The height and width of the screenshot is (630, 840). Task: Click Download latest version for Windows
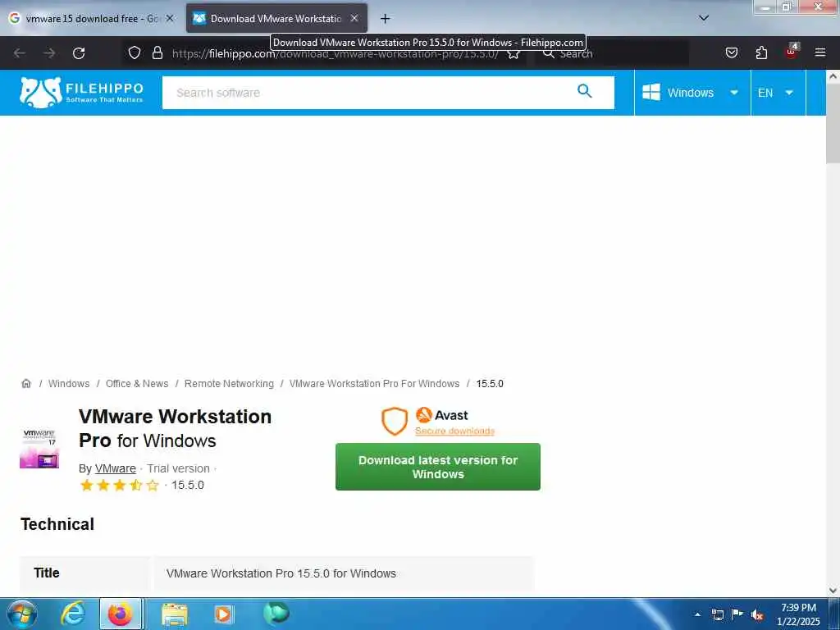438,467
